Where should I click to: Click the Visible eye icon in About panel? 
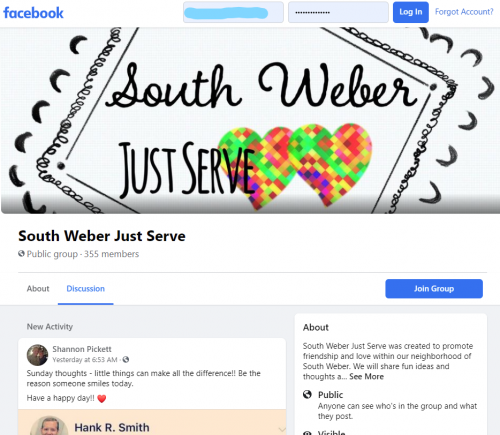tap(307, 433)
